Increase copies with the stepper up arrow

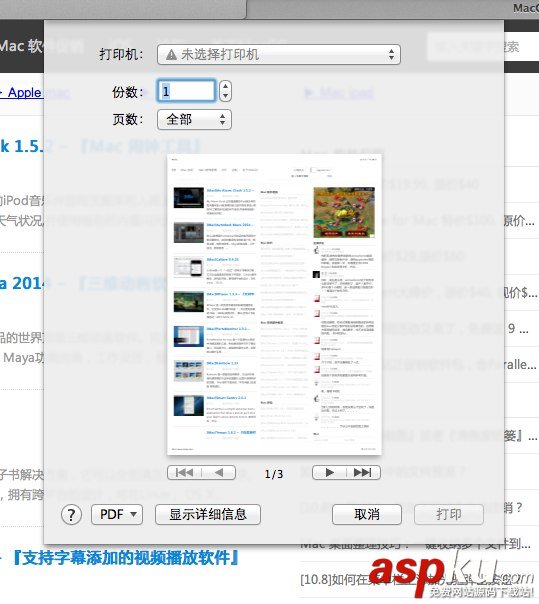(225, 86)
